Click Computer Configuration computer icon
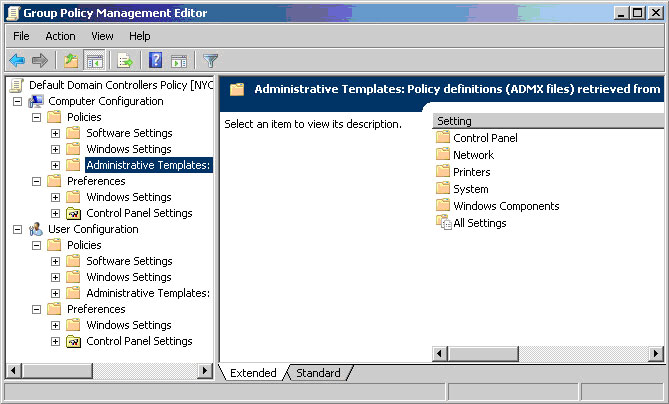The width and height of the screenshot is (669, 404). (36, 101)
